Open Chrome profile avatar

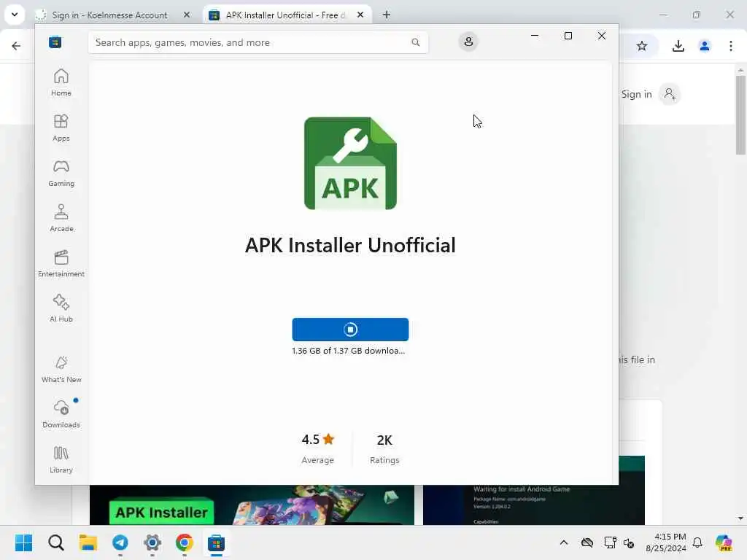pyautogui.click(x=705, y=46)
